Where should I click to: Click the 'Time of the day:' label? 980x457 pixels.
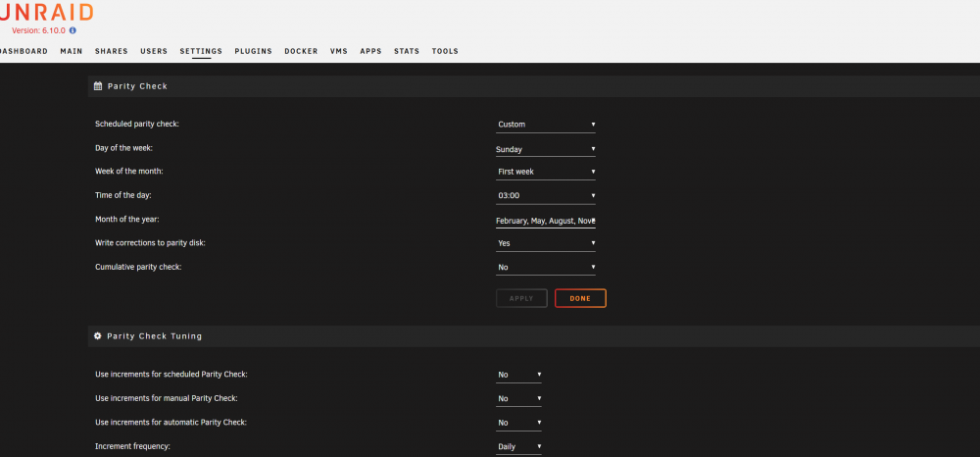click(x=123, y=195)
